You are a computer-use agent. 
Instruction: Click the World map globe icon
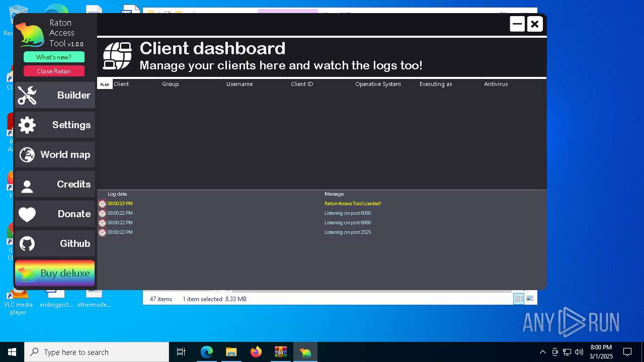point(27,154)
